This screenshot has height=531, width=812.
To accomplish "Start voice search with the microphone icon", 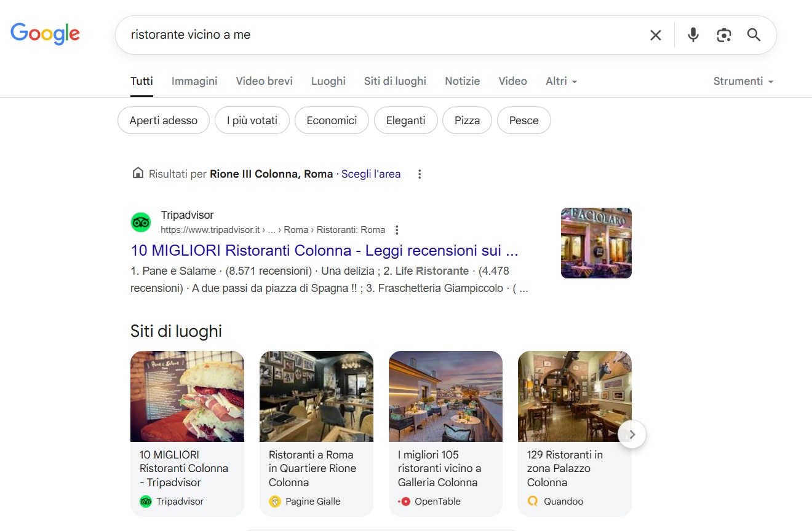I will [x=693, y=35].
